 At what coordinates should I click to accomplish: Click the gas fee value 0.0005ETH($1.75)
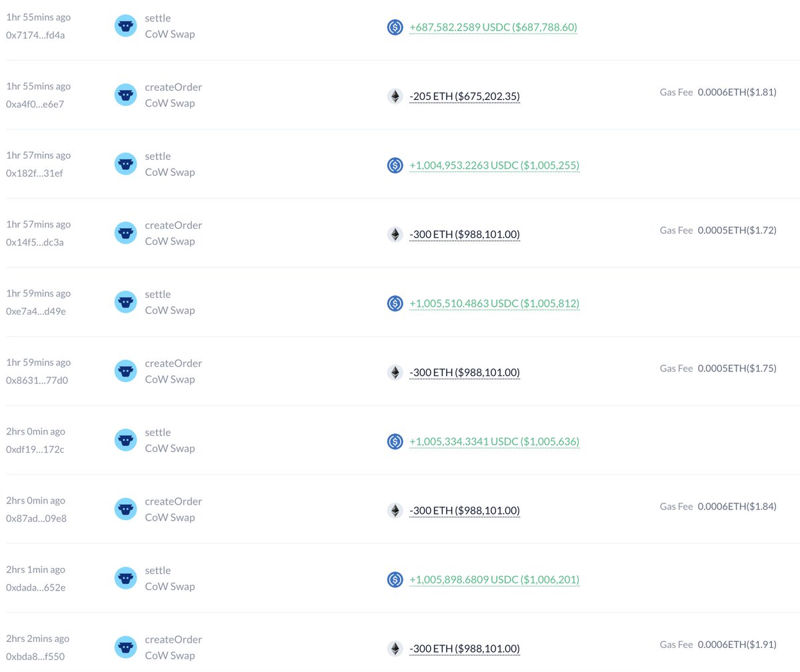click(737, 368)
